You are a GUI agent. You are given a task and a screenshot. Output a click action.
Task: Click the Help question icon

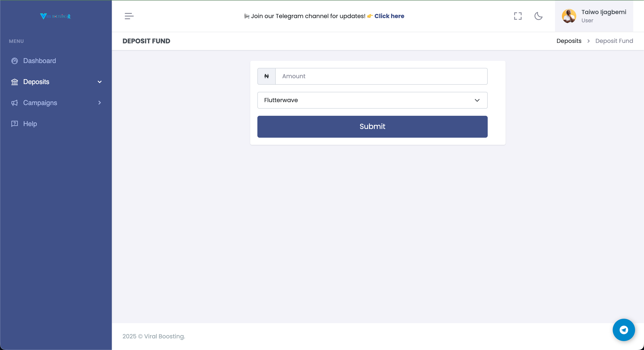(15, 124)
